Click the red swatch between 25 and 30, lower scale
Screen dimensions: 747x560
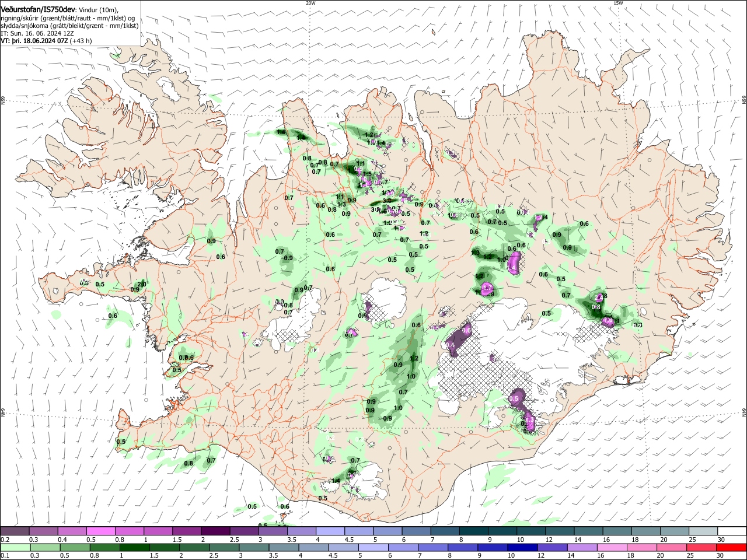click(x=703, y=548)
